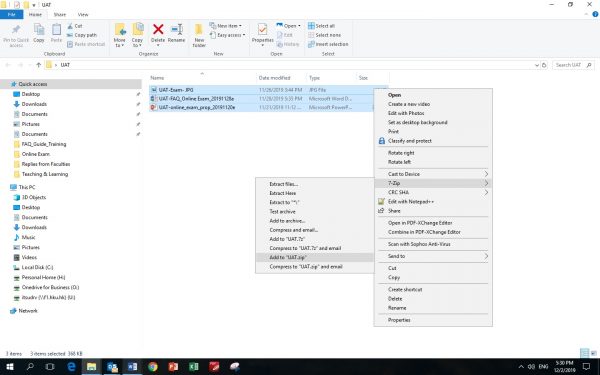Open Teaching & Learning folder
This screenshot has height=375, width=600.
(45, 174)
